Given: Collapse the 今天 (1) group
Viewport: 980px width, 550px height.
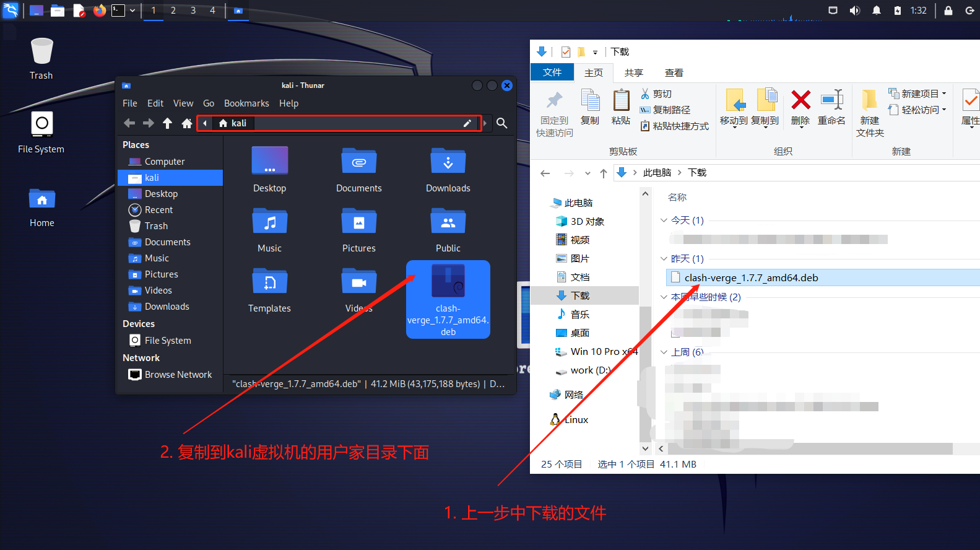Looking at the screenshot, I should [x=664, y=220].
